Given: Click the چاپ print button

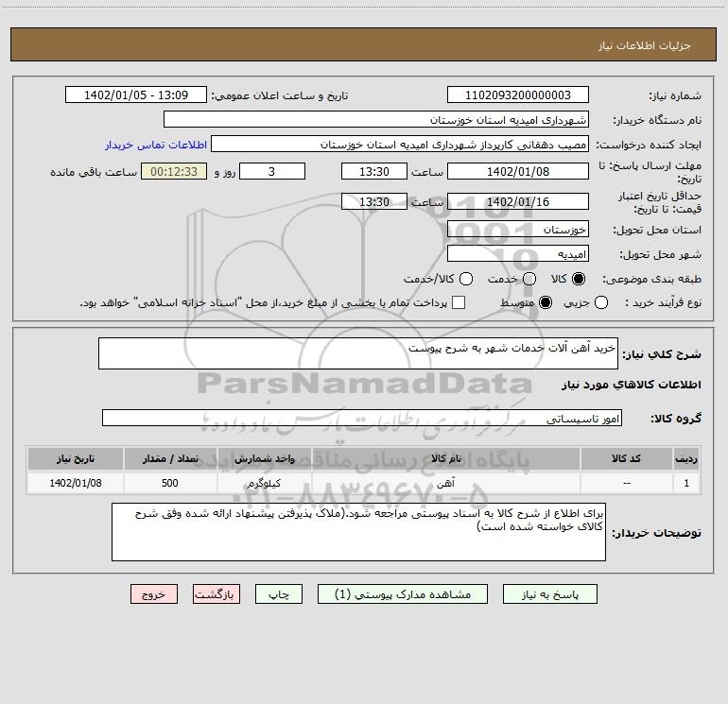Looking at the screenshot, I should (279, 594).
